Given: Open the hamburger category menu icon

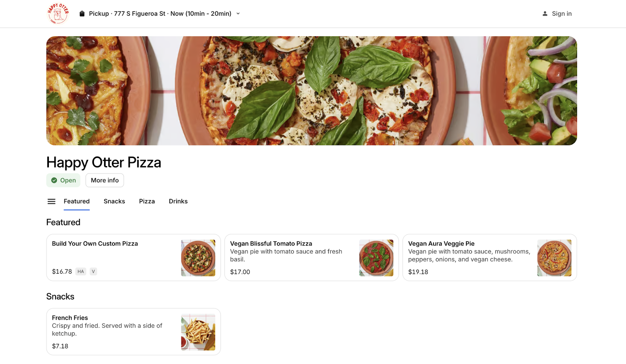Looking at the screenshot, I should coord(51,201).
